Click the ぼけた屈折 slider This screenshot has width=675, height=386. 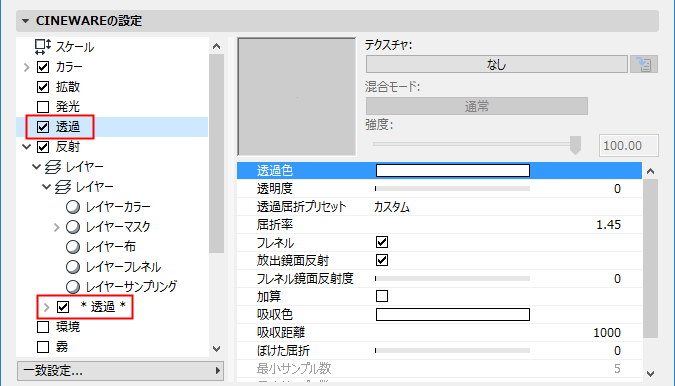coord(452,351)
